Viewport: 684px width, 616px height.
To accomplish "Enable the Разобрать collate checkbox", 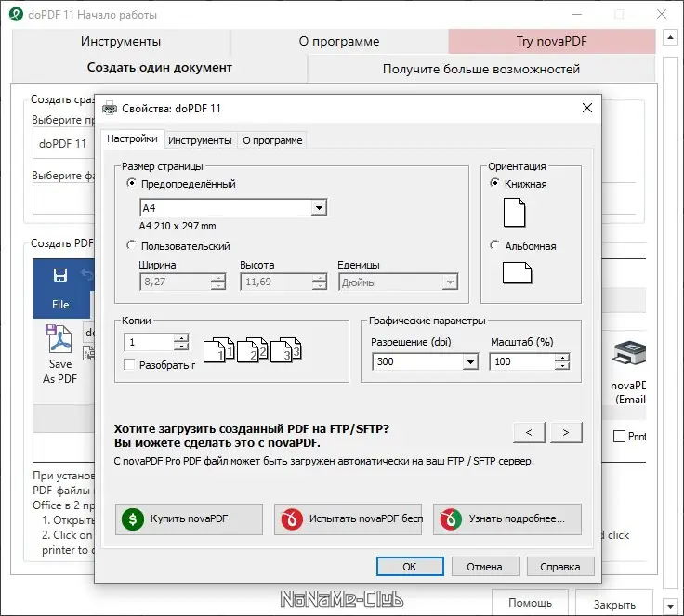I will click(x=129, y=365).
